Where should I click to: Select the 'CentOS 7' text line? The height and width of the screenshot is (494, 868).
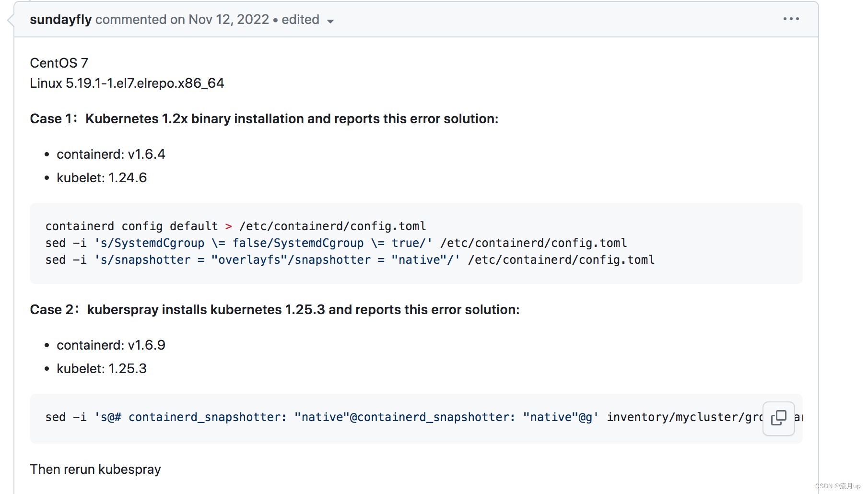coord(59,63)
